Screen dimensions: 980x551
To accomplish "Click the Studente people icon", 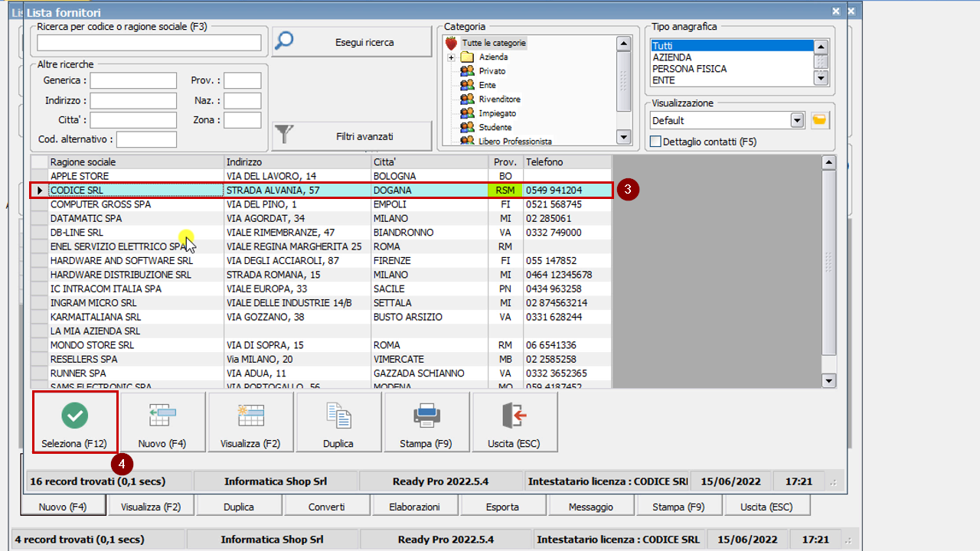I will coord(467,127).
